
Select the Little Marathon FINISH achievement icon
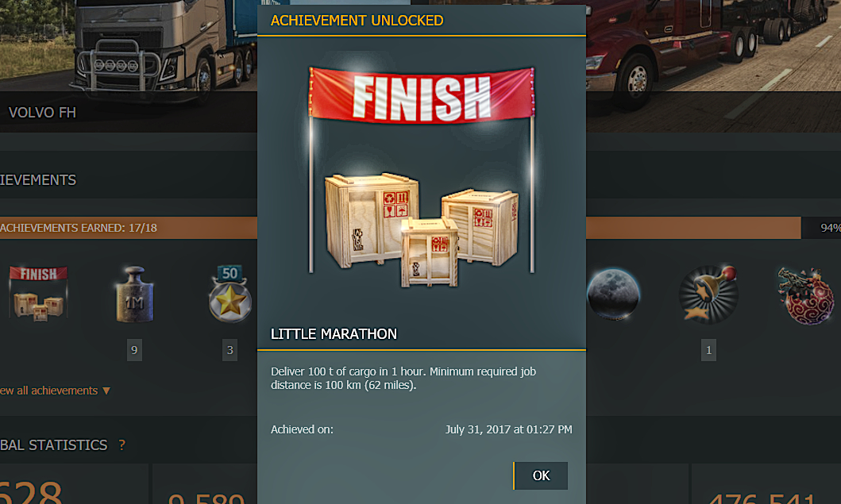pyautogui.click(x=39, y=294)
